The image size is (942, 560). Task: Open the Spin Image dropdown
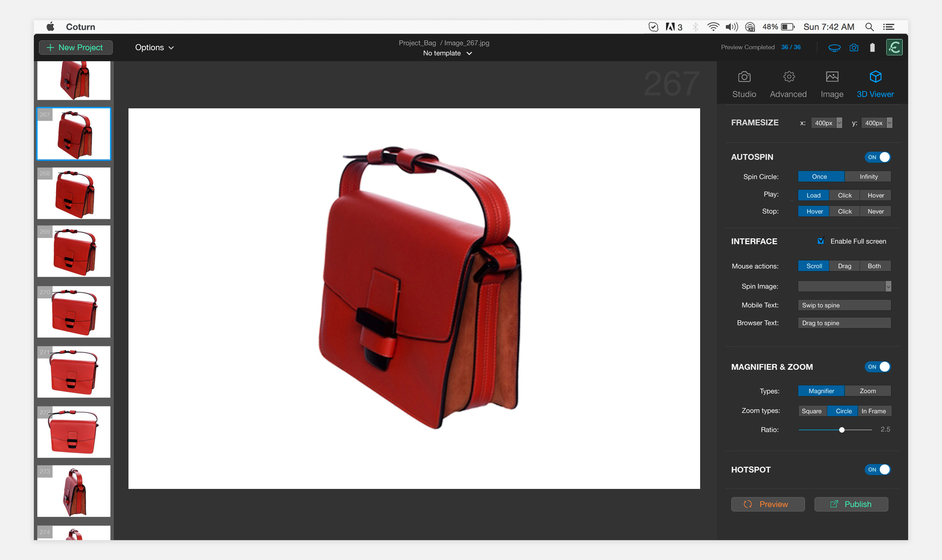pos(844,286)
